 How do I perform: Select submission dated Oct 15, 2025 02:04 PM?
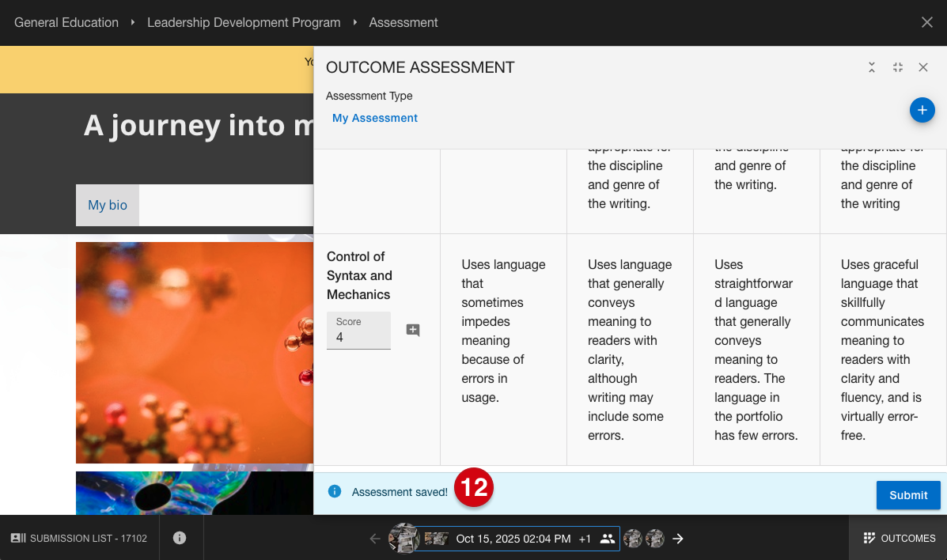[513, 539]
